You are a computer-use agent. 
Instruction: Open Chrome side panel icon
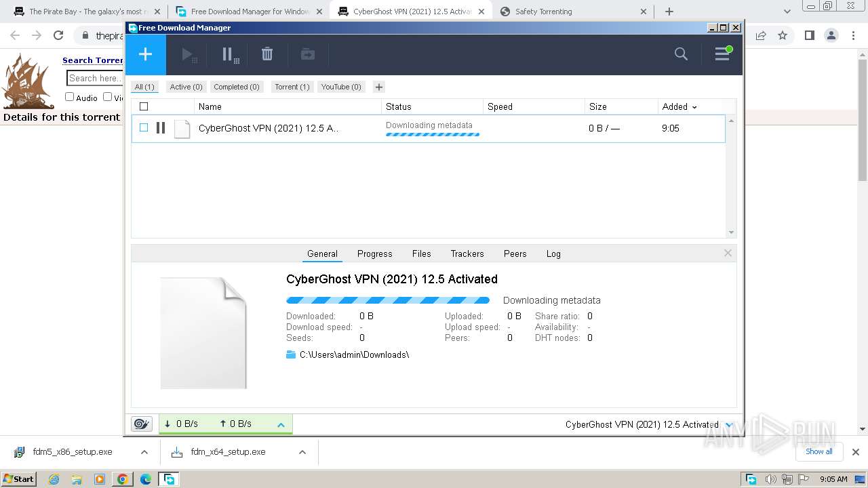coord(809,35)
